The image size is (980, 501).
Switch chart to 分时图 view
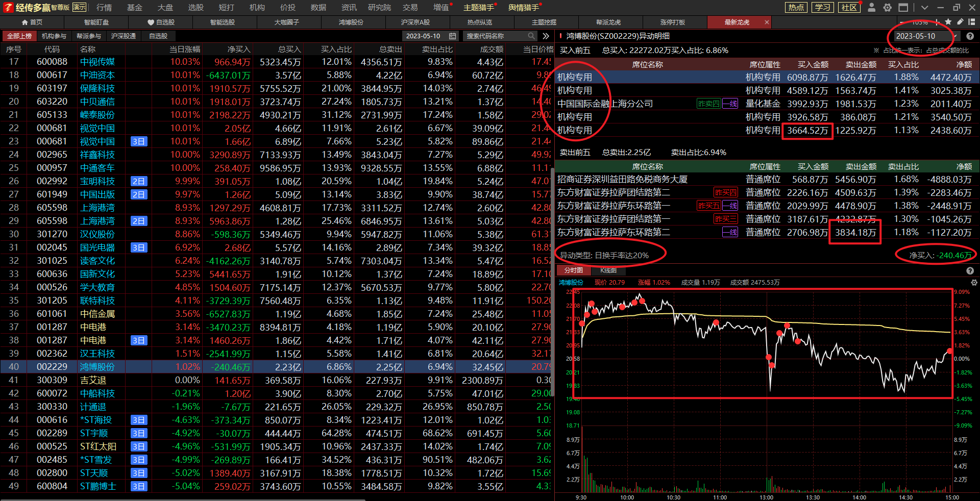coord(574,270)
